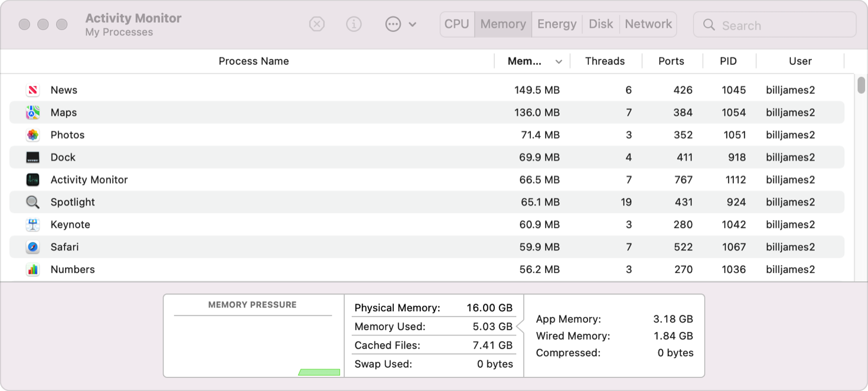Sort by PID column

pos(729,61)
